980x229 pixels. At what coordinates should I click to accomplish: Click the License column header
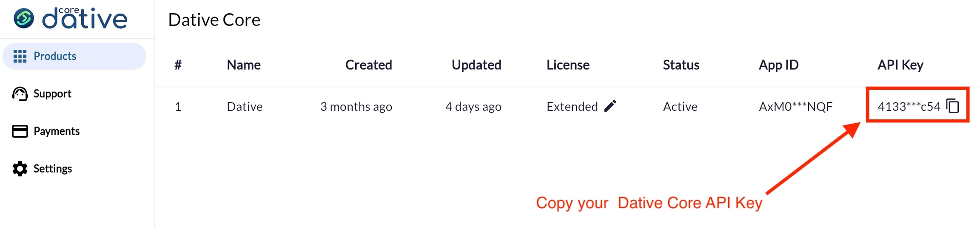[568, 65]
